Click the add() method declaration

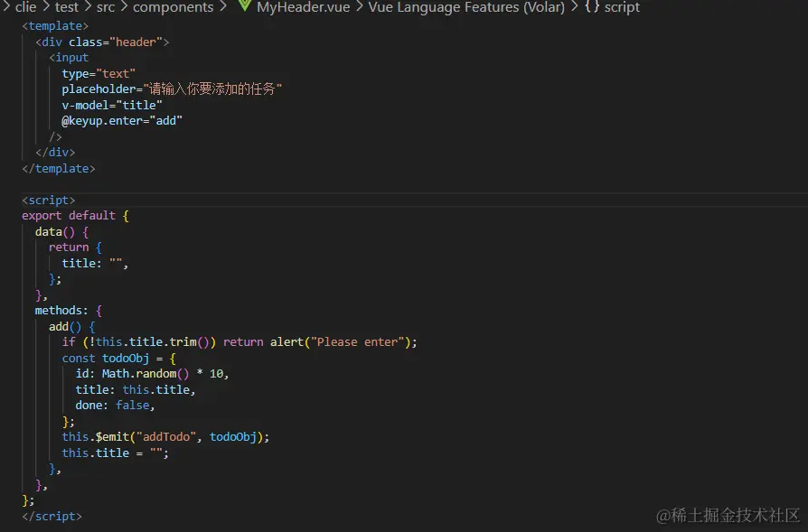click(72, 326)
